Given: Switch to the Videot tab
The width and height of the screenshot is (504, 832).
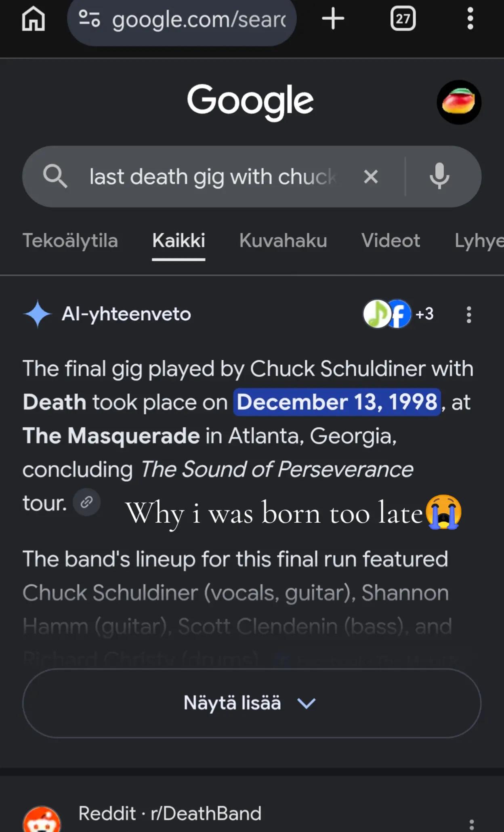Looking at the screenshot, I should click(x=391, y=241).
